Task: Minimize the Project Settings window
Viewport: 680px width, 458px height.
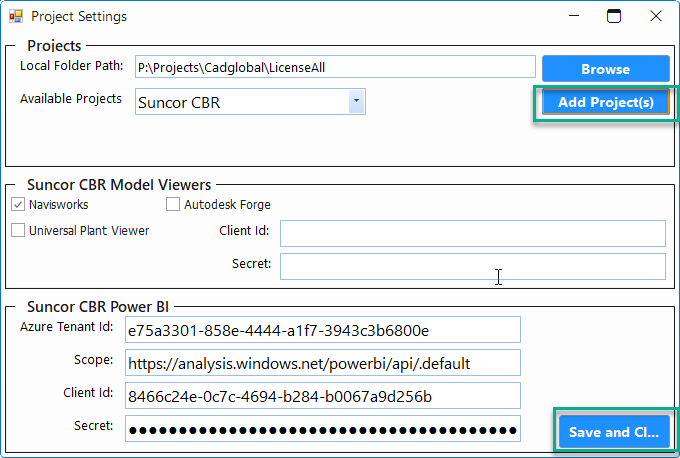Action: 573,16
